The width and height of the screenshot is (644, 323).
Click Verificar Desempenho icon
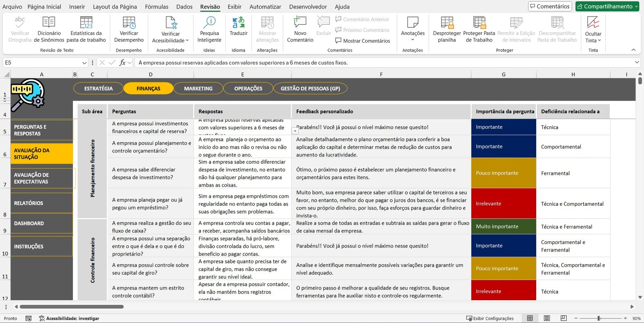129,23
